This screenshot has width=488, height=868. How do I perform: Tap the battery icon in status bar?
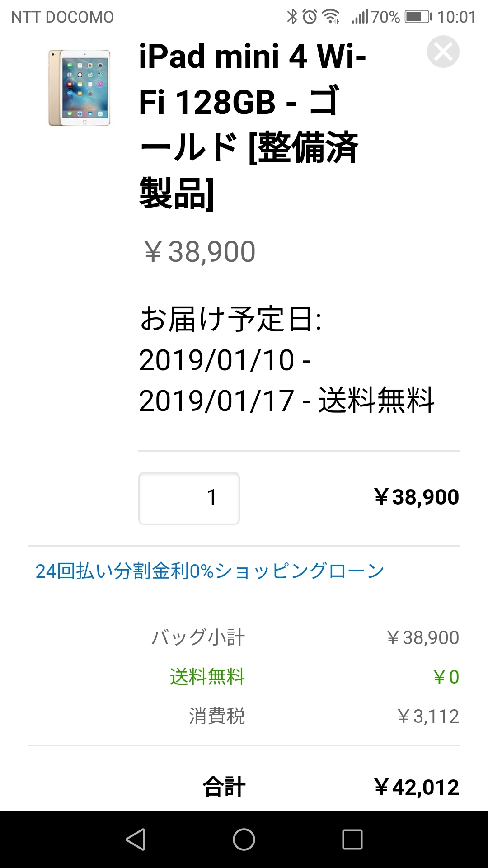[x=418, y=17]
